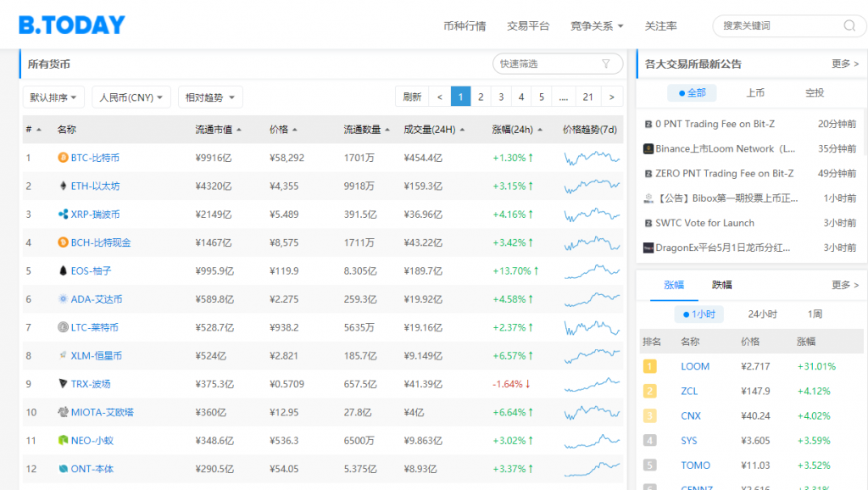Click the Bitcoin coin icon in row 1

(x=63, y=158)
